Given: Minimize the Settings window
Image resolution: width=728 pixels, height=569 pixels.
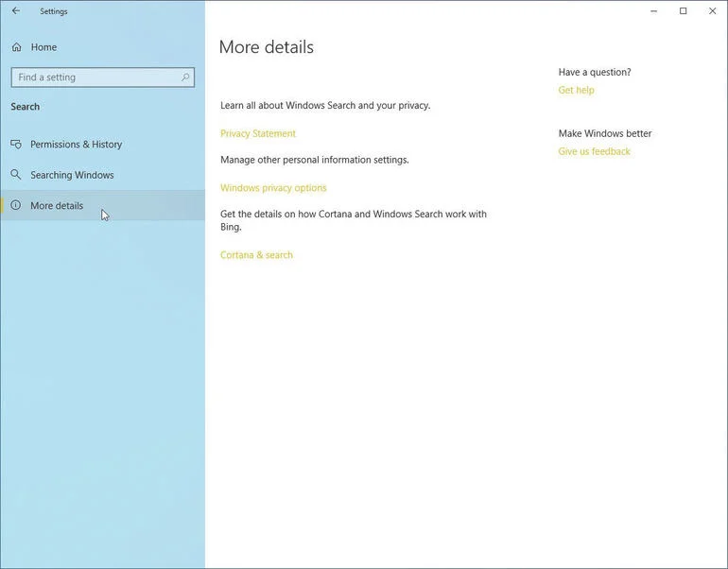Looking at the screenshot, I should 653,11.
